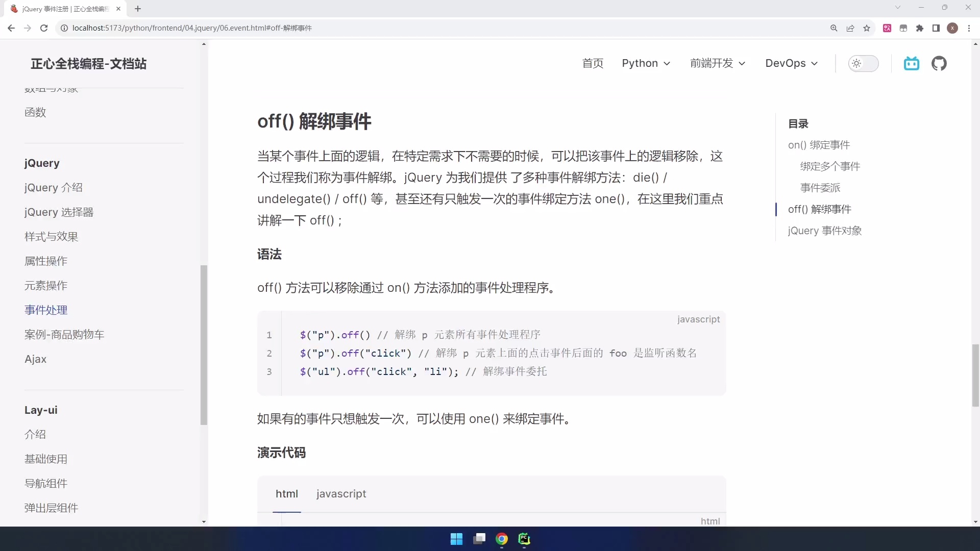The image size is (980, 551).
Task: Switch to the javascript code tab
Action: (341, 493)
